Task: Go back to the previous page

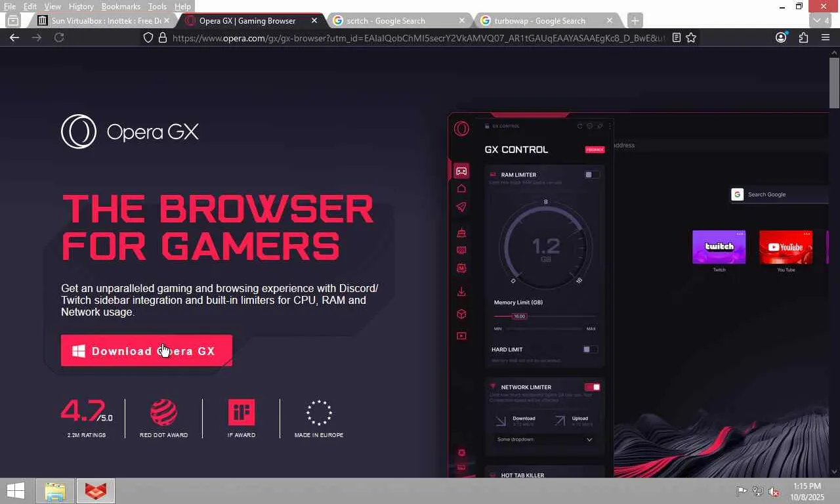Action: coord(14,37)
